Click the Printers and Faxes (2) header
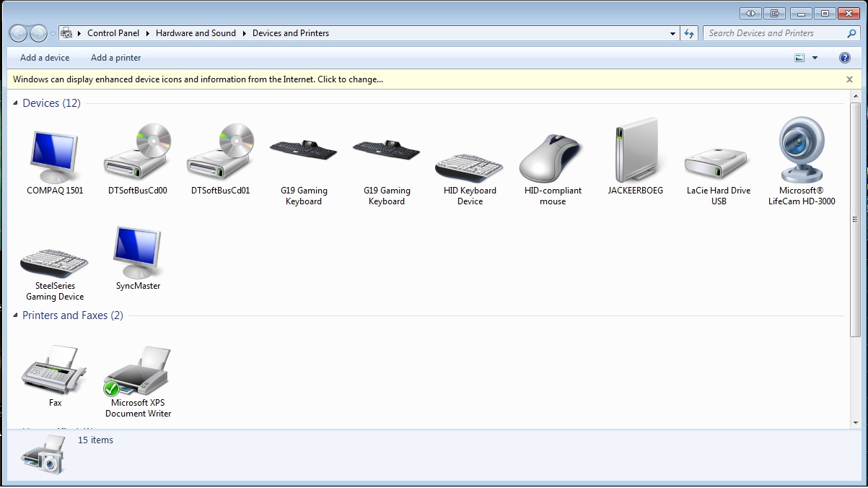The height and width of the screenshot is (488, 868). click(73, 315)
